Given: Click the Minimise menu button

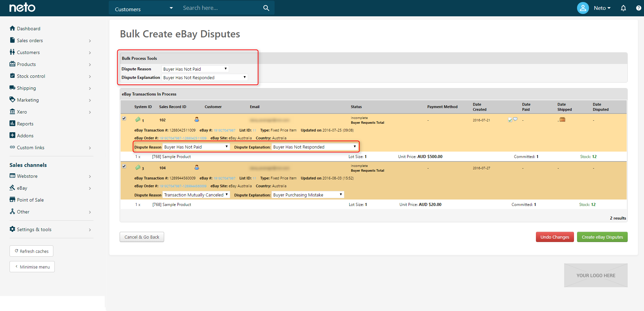Looking at the screenshot, I should (32, 267).
